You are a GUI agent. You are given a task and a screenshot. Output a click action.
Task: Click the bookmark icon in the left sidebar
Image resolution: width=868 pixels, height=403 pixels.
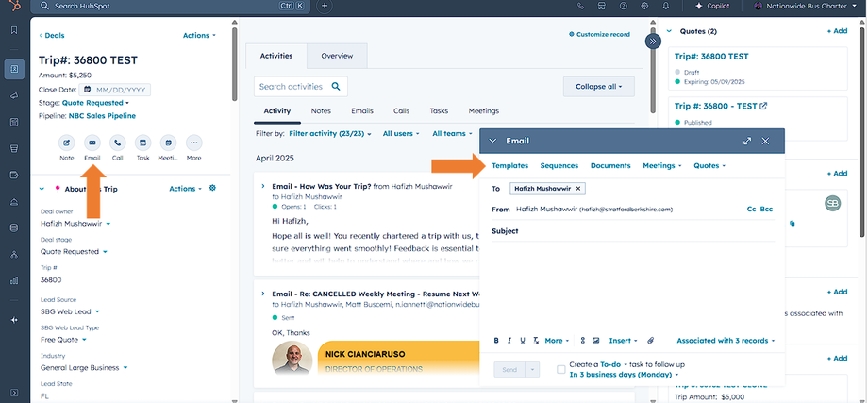14,30
